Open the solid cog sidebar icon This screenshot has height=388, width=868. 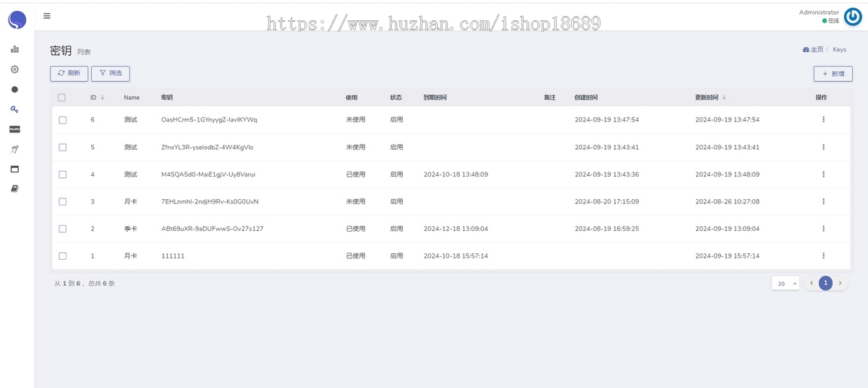click(x=14, y=90)
